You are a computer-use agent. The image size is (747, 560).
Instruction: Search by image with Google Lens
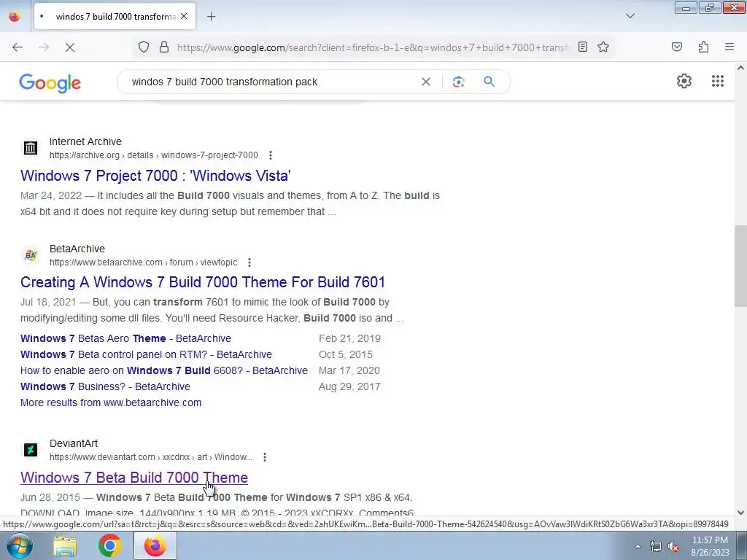pos(458,82)
